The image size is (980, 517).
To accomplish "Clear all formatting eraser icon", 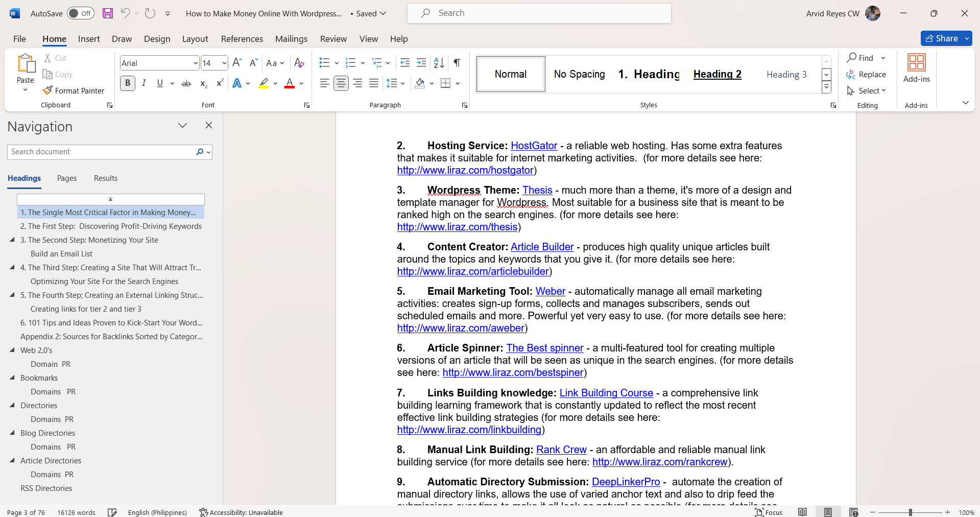I will click(x=299, y=62).
